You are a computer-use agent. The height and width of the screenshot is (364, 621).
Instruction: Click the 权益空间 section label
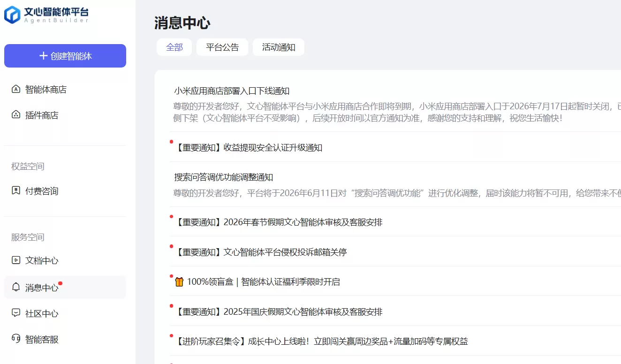[28, 167]
